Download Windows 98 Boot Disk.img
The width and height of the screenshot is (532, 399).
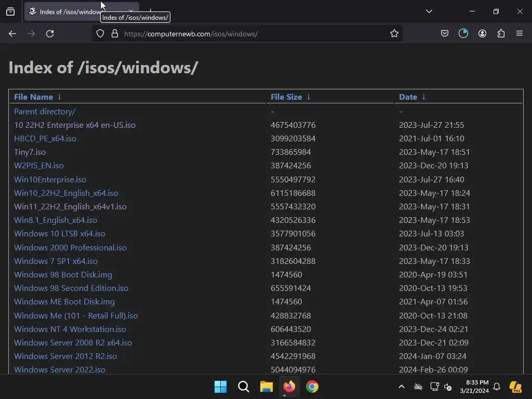click(x=63, y=275)
